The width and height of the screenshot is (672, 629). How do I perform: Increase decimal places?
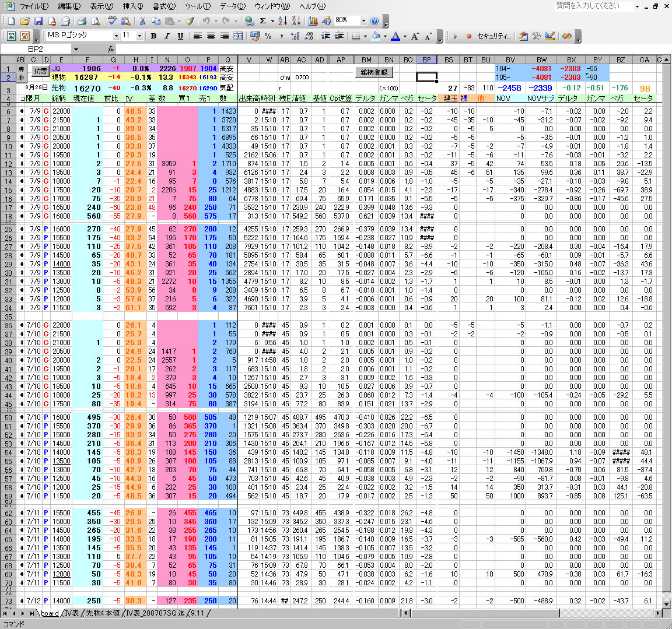295,36
